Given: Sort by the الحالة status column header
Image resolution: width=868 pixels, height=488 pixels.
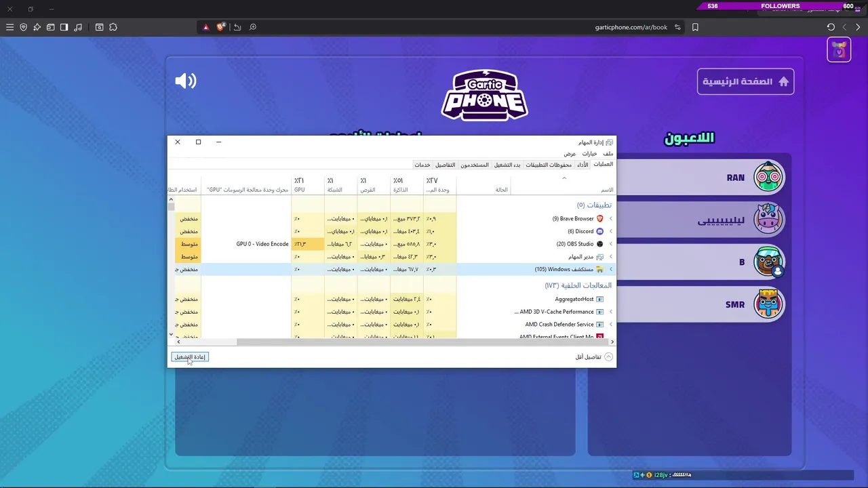Looking at the screenshot, I should pyautogui.click(x=484, y=185).
